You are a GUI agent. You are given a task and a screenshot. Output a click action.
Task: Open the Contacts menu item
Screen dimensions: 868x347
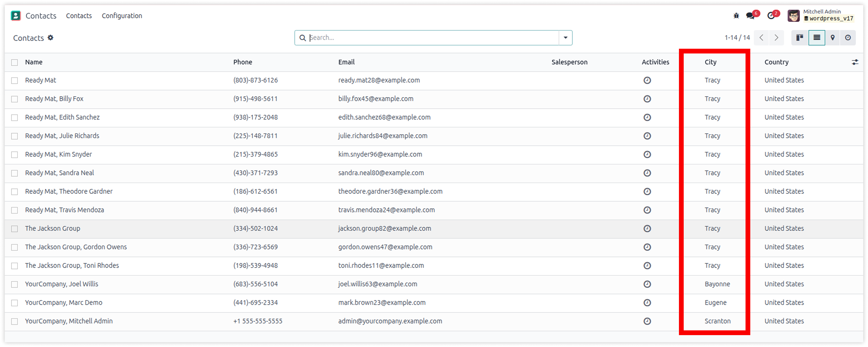pyautogui.click(x=79, y=16)
